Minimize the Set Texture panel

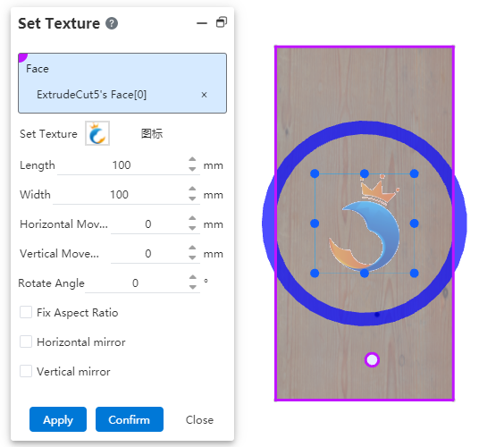[202, 23]
